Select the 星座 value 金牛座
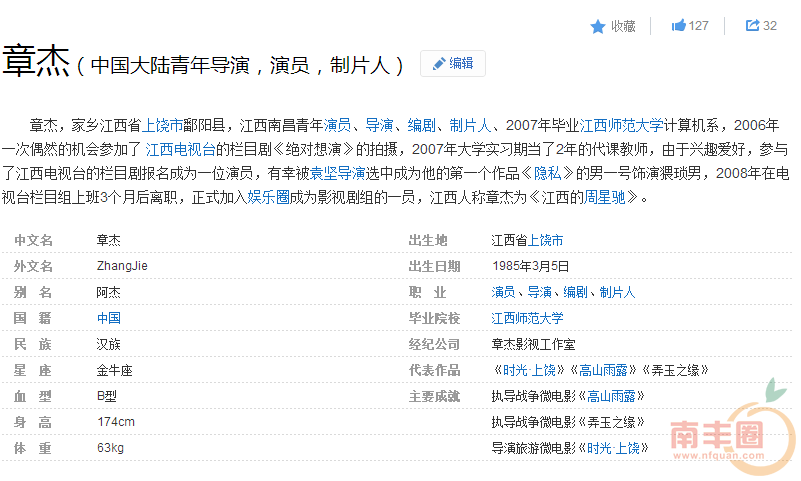This screenshot has width=801, height=481. (x=115, y=370)
